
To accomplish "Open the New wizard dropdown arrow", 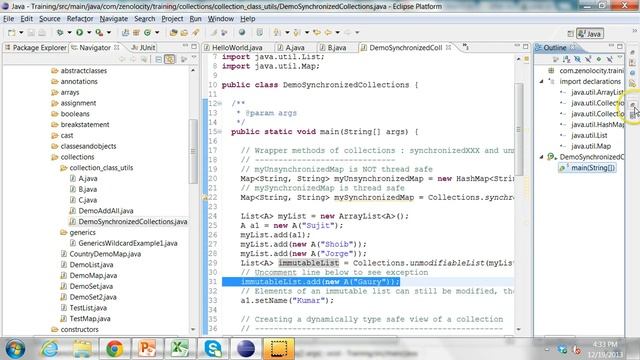I will click(x=21, y=33).
